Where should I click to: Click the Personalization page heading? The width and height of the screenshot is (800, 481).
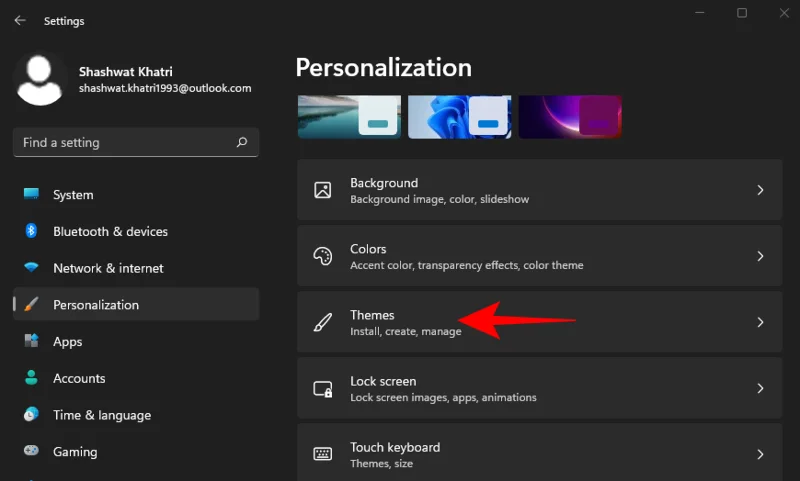(x=384, y=67)
